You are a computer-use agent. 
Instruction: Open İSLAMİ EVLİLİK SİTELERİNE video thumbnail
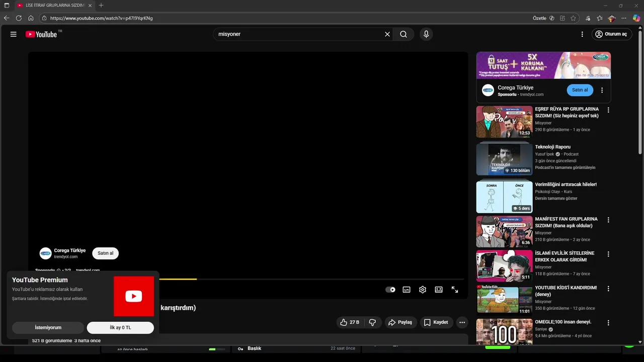(504, 266)
